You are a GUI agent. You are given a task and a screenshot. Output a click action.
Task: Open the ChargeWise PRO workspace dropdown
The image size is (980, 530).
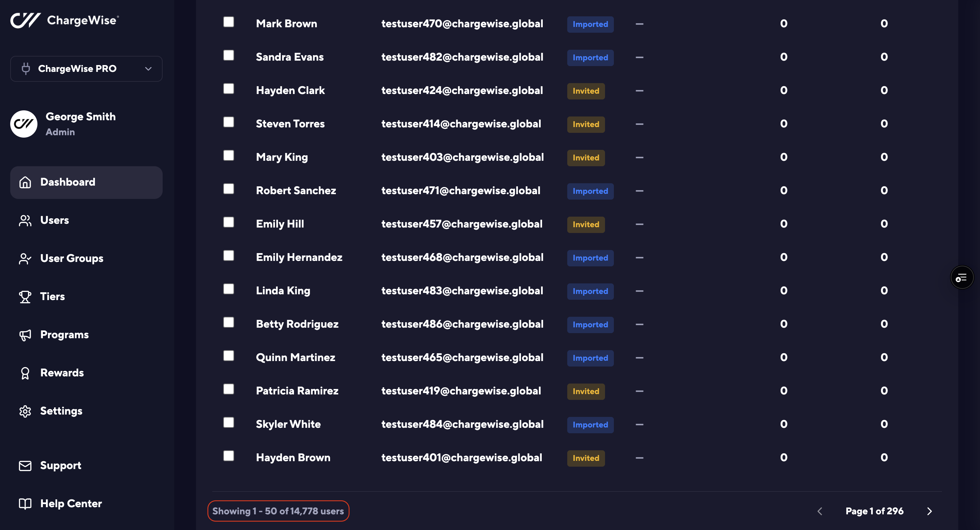pyautogui.click(x=86, y=68)
